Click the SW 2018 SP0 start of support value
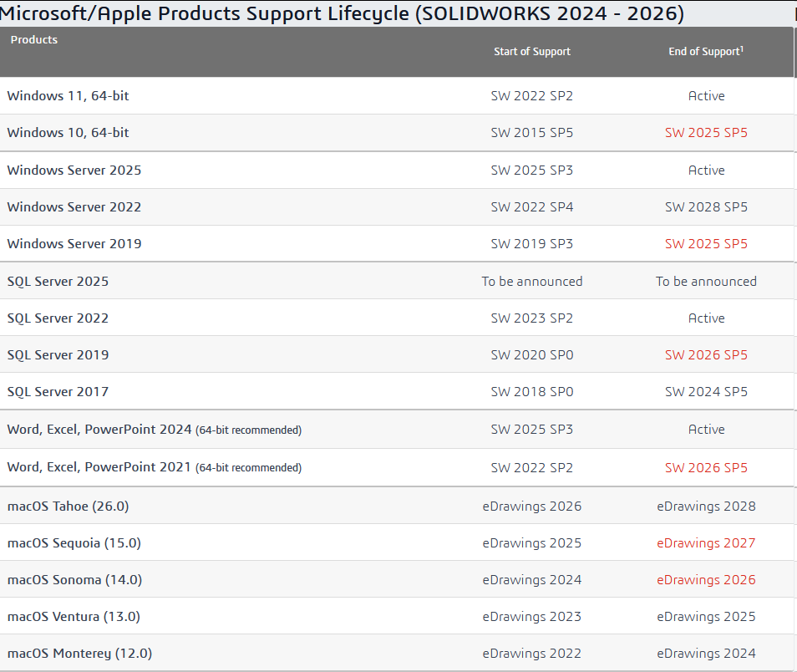The width and height of the screenshot is (797, 672). pos(531,391)
